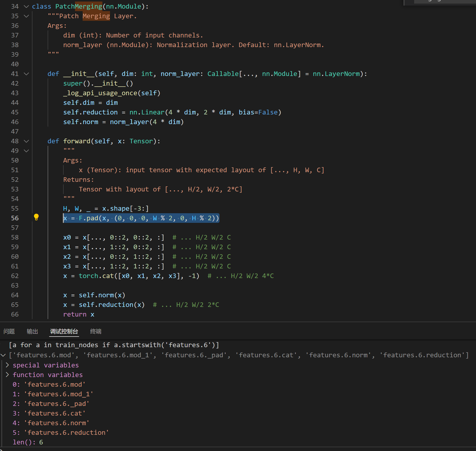Select list item 2: 'features.6._pad'

(x=51, y=404)
